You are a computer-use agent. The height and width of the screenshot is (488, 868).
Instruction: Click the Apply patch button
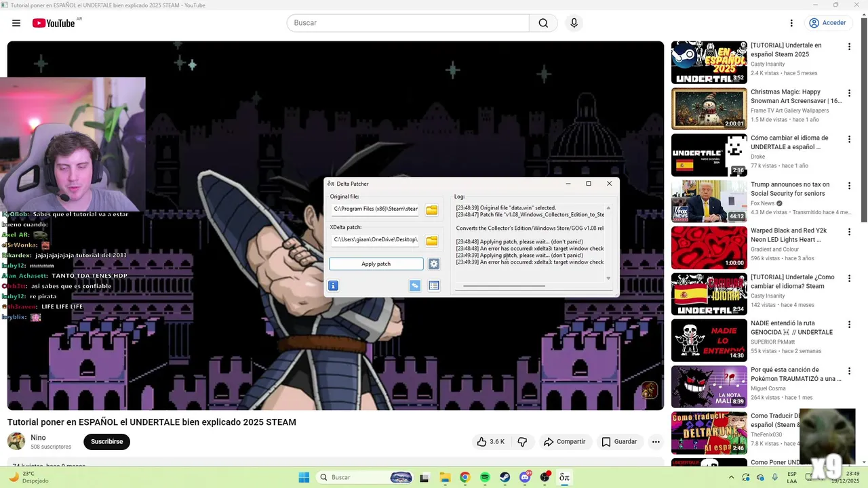pyautogui.click(x=376, y=264)
